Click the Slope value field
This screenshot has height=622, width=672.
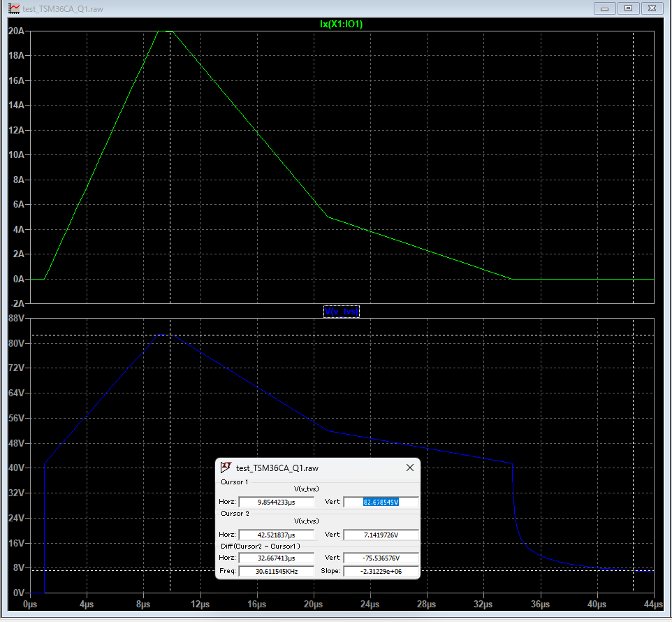point(381,572)
